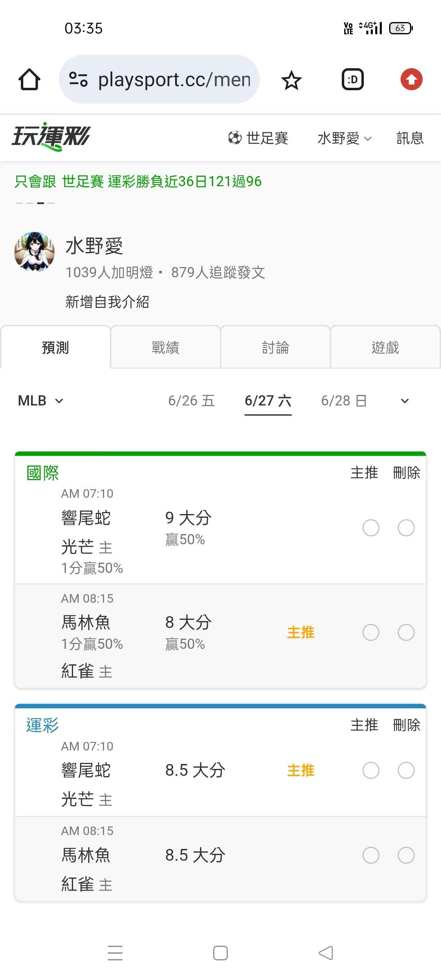Open the 水野愛 account dropdown menu

click(345, 138)
